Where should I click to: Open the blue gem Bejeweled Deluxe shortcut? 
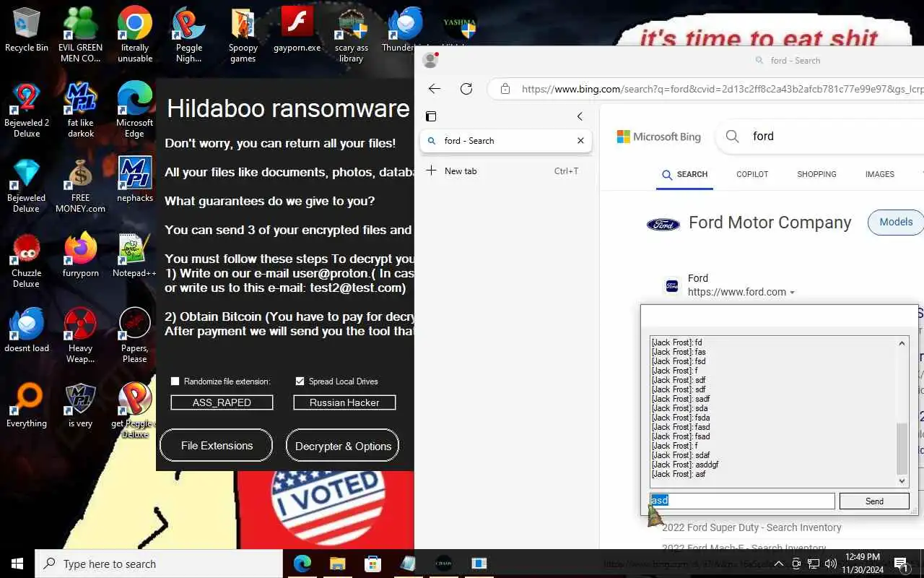(x=27, y=185)
